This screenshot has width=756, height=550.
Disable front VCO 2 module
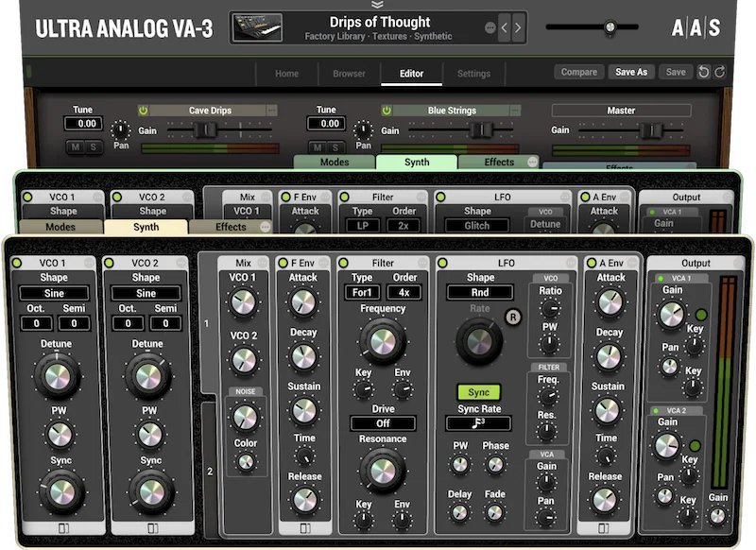click(109, 263)
